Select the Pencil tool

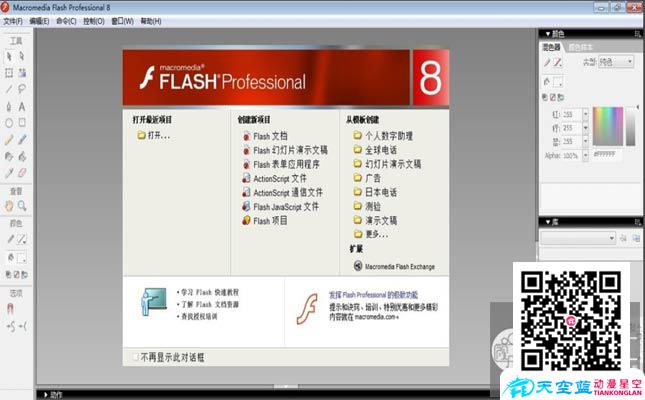9,140
